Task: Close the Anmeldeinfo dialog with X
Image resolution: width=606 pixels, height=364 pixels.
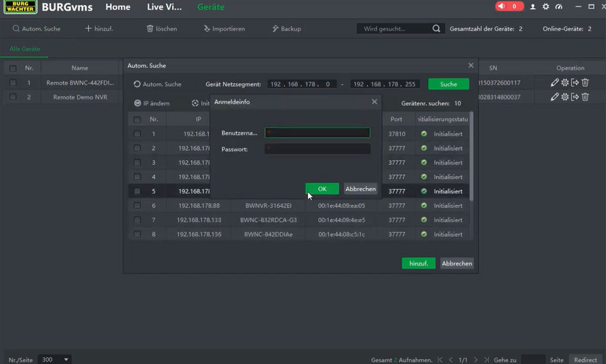Action: pyautogui.click(x=374, y=102)
